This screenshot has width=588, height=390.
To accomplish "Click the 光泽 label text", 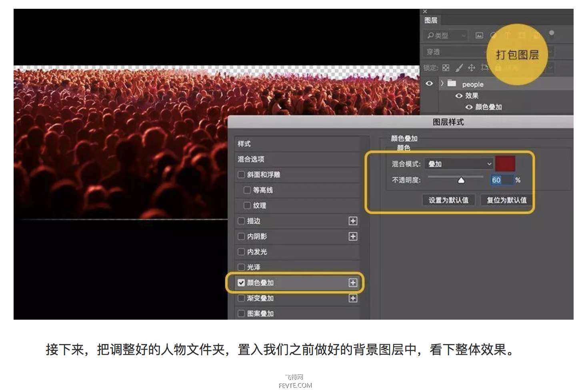I will pos(254,267).
